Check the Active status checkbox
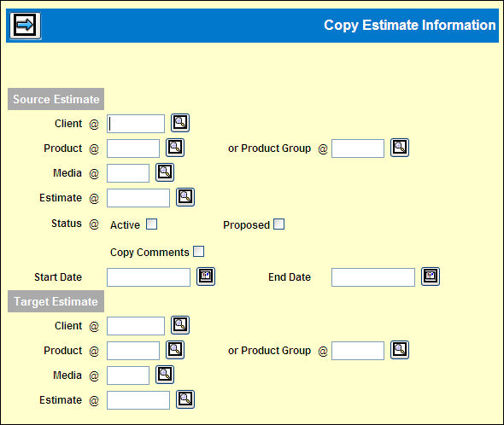This screenshot has width=504, height=425. point(151,224)
